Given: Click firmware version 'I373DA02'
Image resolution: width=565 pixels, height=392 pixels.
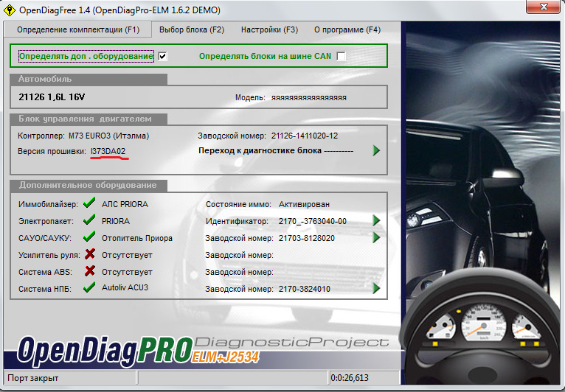Looking at the screenshot, I should (108, 151).
